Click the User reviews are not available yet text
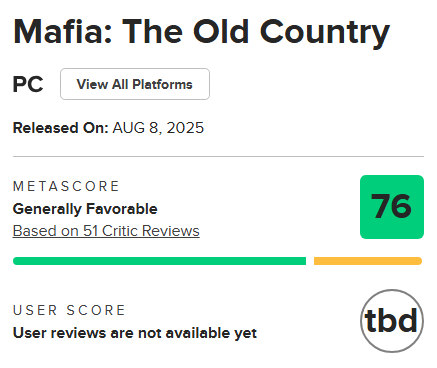This screenshot has width=437, height=368. click(135, 333)
